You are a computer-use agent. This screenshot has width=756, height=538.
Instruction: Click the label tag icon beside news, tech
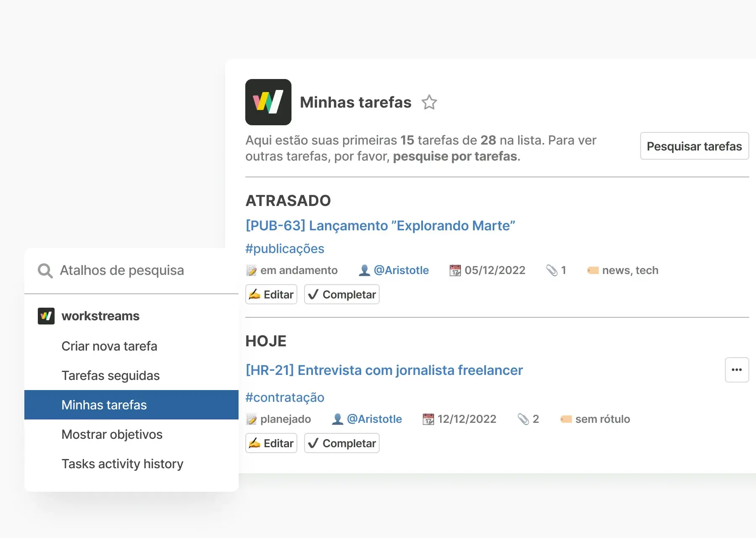[x=593, y=270]
